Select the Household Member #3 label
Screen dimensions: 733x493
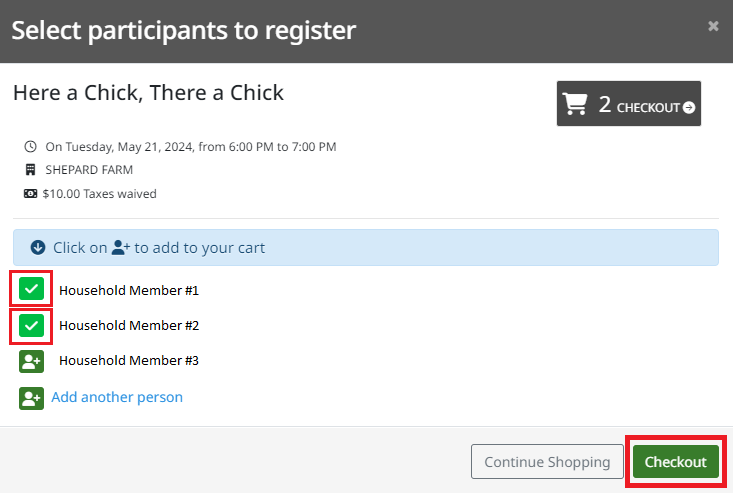[129, 360]
